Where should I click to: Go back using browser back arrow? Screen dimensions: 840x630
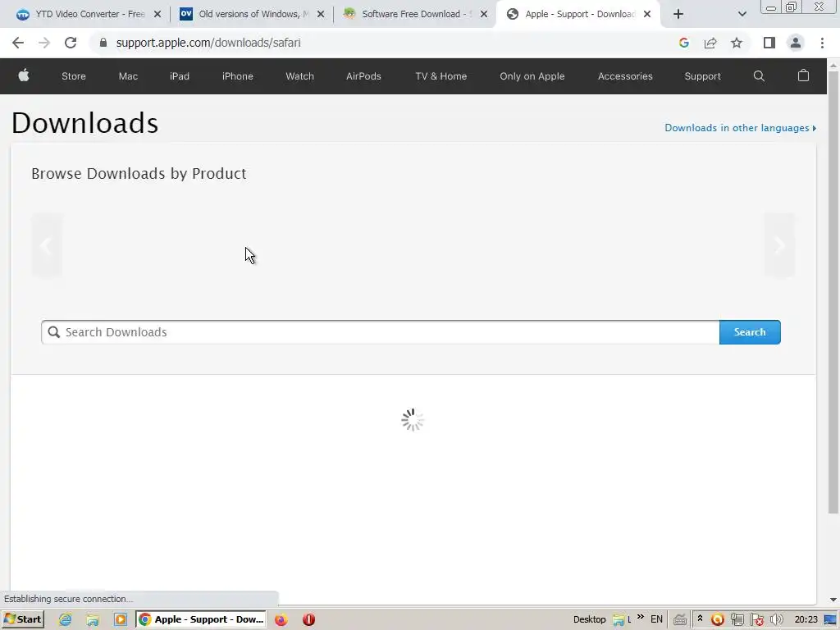pos(18,43)
